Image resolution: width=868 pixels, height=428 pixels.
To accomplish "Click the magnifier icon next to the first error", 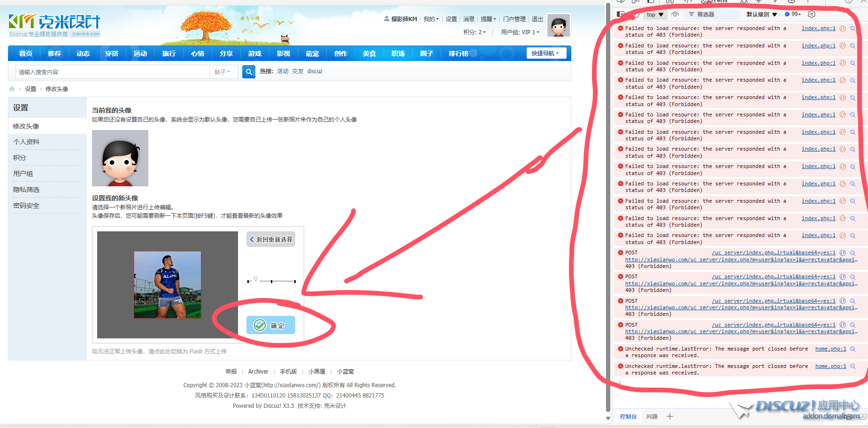I will [x=853, y=28].
